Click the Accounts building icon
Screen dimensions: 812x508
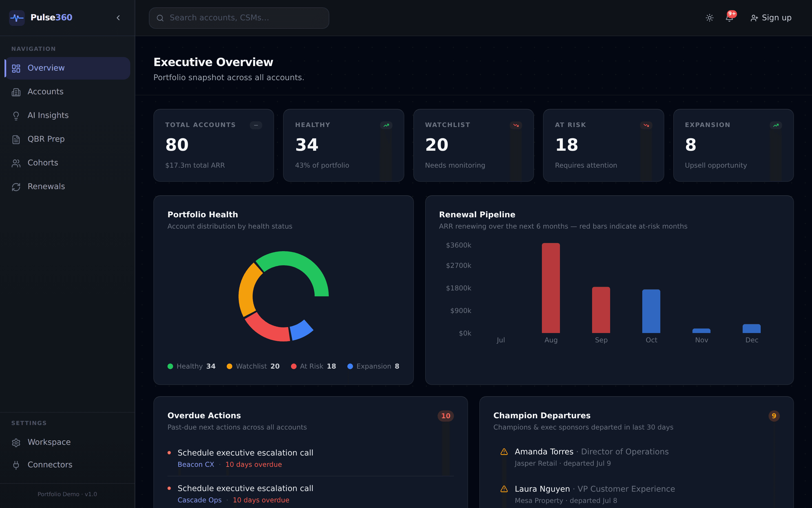tap(16, 92)
